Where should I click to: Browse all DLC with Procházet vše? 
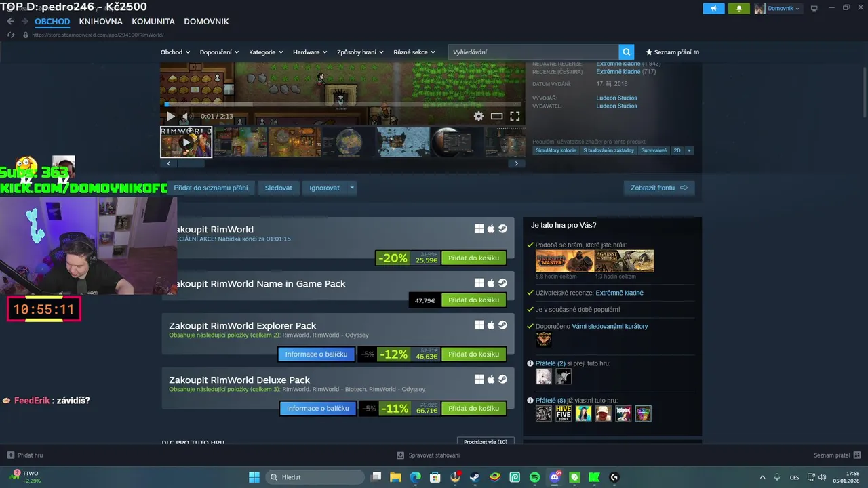486,442
